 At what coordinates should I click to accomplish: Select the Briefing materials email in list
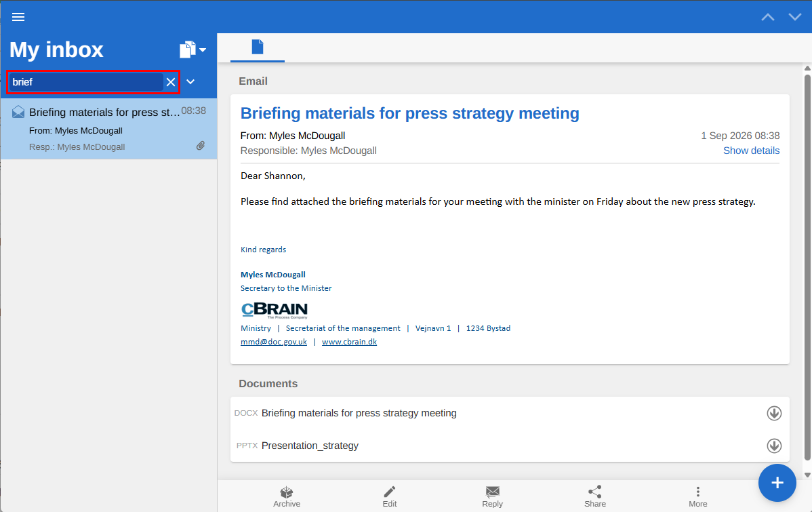[108, 129]
